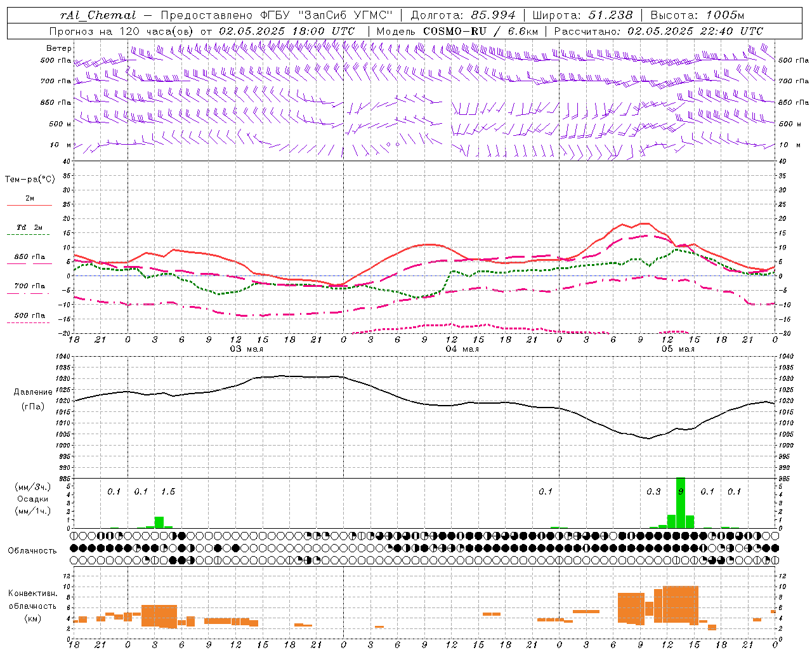Click the 0.3 precipitation total value
The image size is (812, 650).
coord(653,492)
